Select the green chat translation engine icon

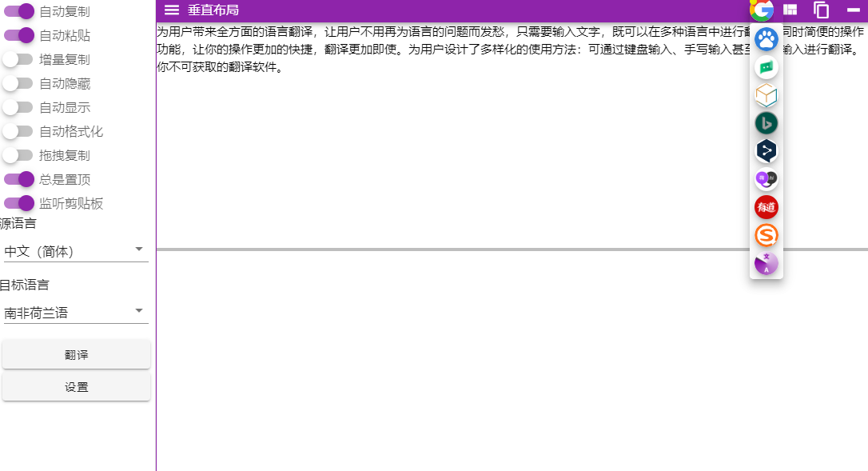[766, 67]
